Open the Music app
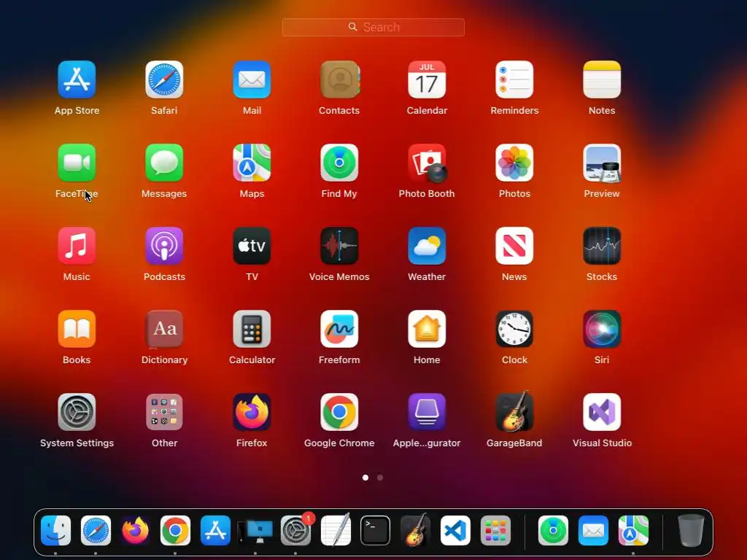Viewport: 747px width, 560px height. click(77, 246)
